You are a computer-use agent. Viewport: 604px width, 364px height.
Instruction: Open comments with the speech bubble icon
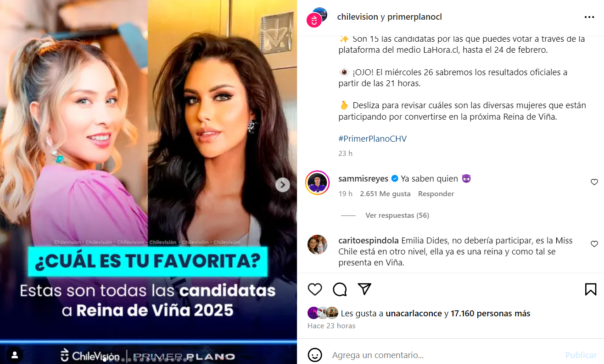340,289
